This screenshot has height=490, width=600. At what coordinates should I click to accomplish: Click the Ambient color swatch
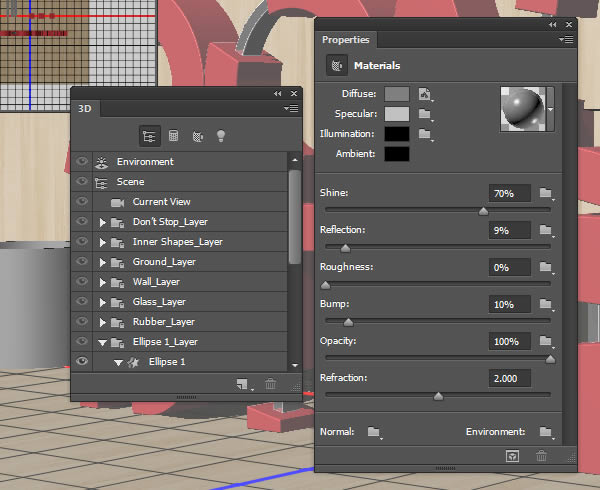[x=397, y=154]
